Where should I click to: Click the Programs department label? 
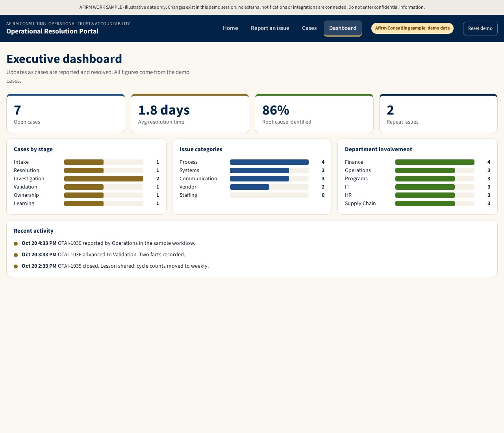pos(356,179)
